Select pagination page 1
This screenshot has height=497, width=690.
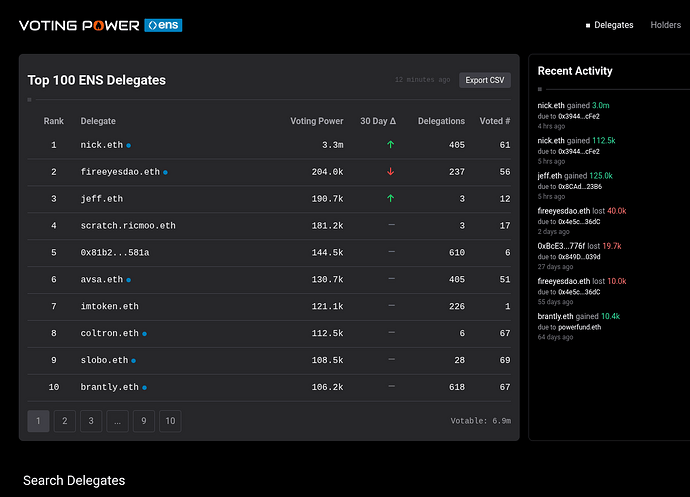38,421
